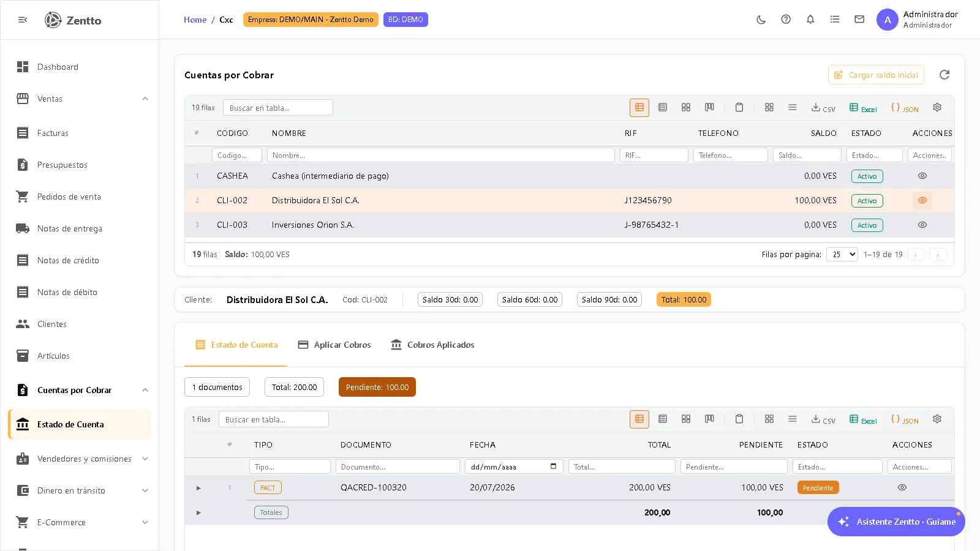The image size is (980, 551).
Task: Follow the Home breadcrumb link
Action: (x=195, y=20)
